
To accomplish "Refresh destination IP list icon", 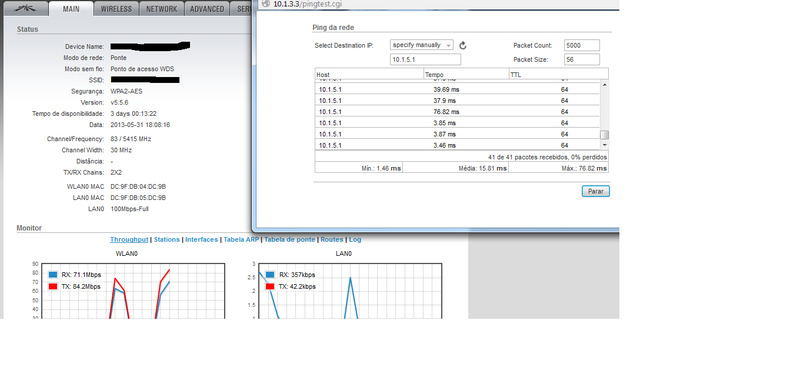I will [x=463, y=45].
